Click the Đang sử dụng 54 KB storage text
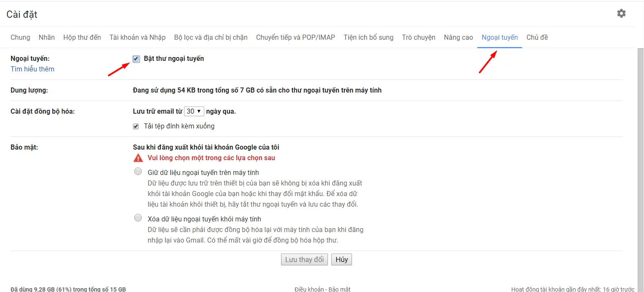 coord(257,90)
